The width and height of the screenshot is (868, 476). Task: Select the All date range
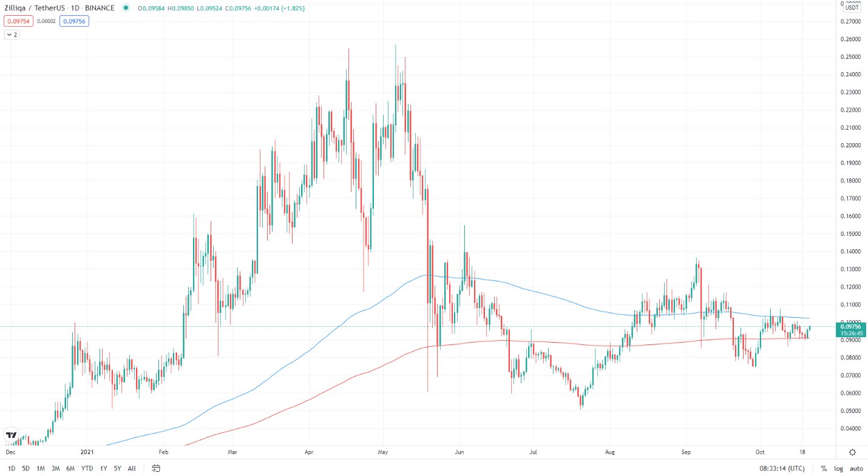click(x=132, y=468)
